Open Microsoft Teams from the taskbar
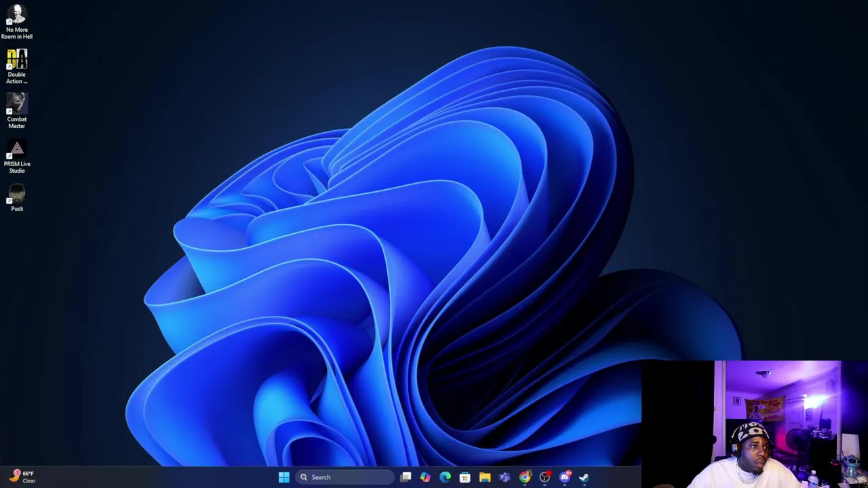 [x=505, y=477]
